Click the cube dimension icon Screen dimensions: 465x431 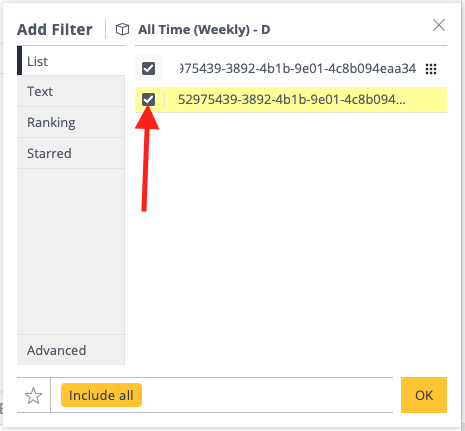point(122,29)
